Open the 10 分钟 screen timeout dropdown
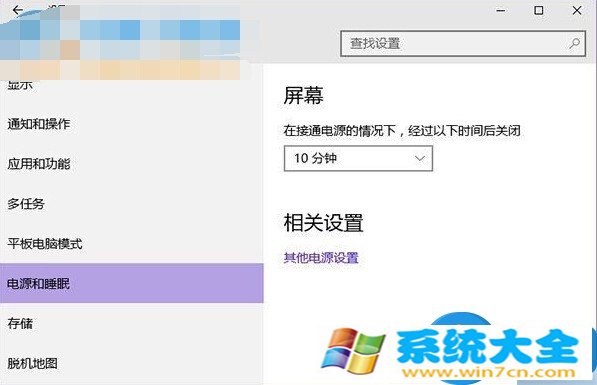The image size is (597, 385). (358, 158)
